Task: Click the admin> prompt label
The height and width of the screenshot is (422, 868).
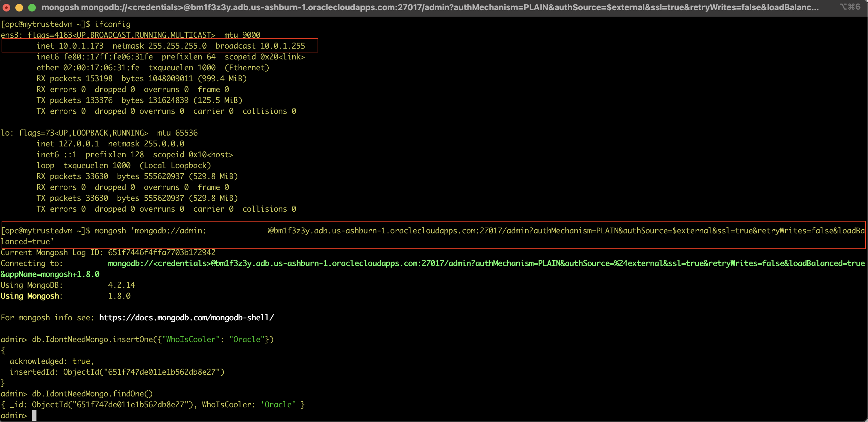Action: (13, 415)
